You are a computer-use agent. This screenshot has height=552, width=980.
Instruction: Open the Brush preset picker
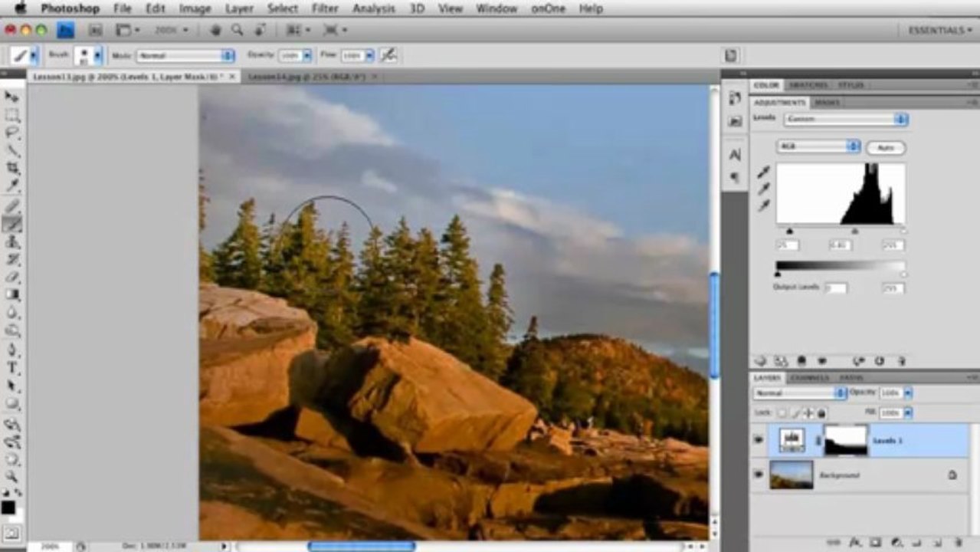point(88,56)
